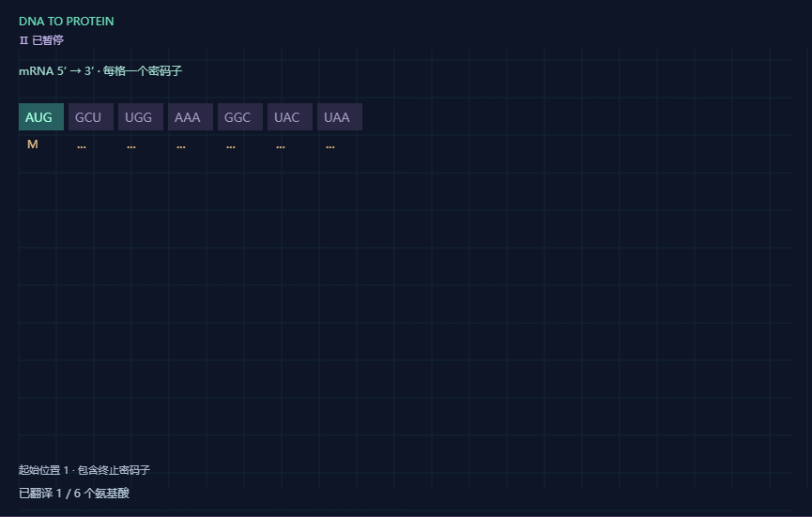This screenshot has height=517, width=812.
Task: Click the untranslated placeholder under UAA
Action: [329, 146]
